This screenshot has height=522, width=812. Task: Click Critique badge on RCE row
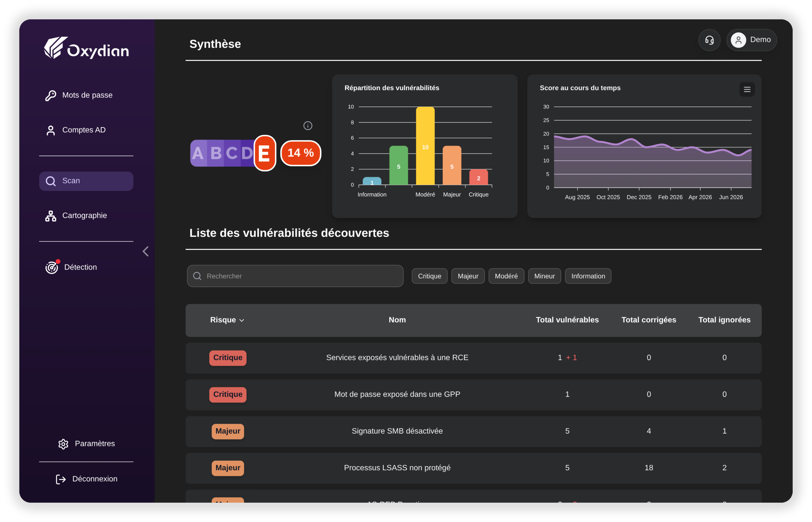click(x=228, y=358)
